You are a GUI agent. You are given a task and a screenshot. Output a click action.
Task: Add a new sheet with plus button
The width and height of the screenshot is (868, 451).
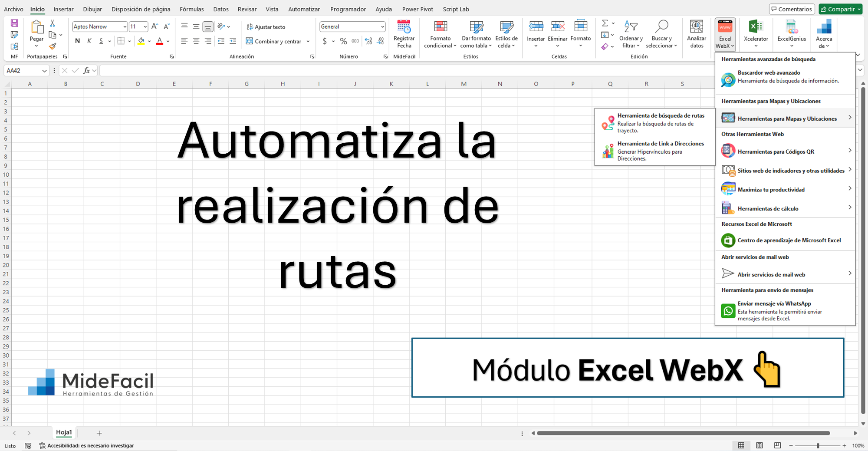tap(99, 433)
